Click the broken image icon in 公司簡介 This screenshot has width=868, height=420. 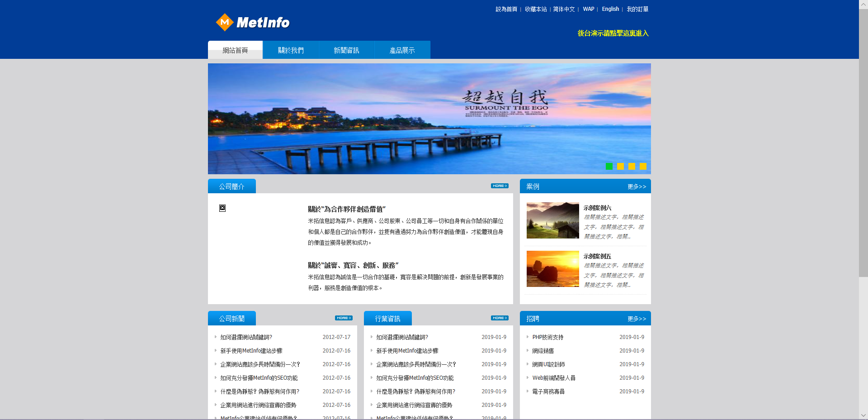click(222, 208)
